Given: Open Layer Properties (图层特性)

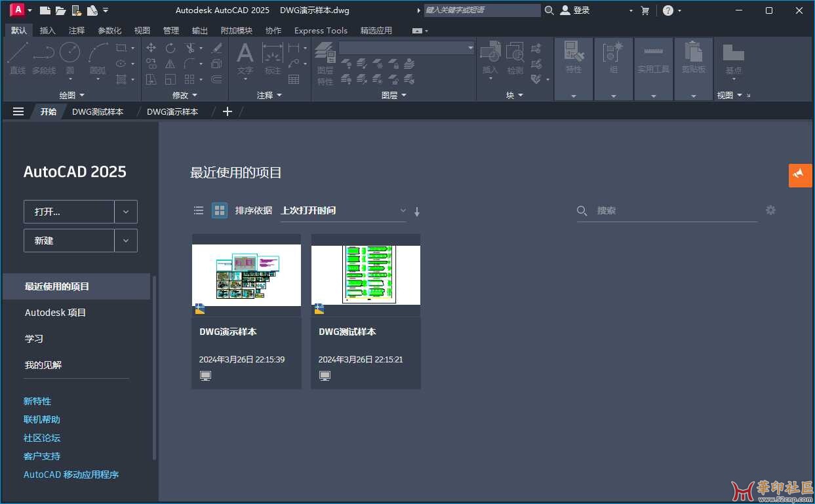Looking at the screenshot, I should [325, 63].
